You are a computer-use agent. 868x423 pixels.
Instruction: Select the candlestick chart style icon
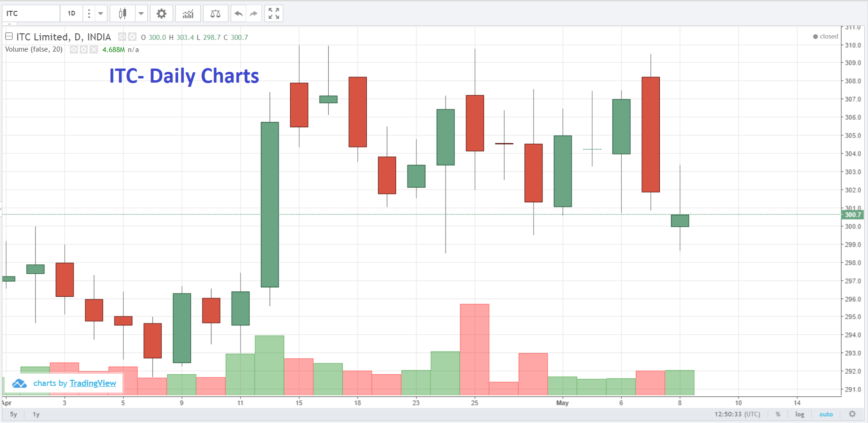[122, 14]
